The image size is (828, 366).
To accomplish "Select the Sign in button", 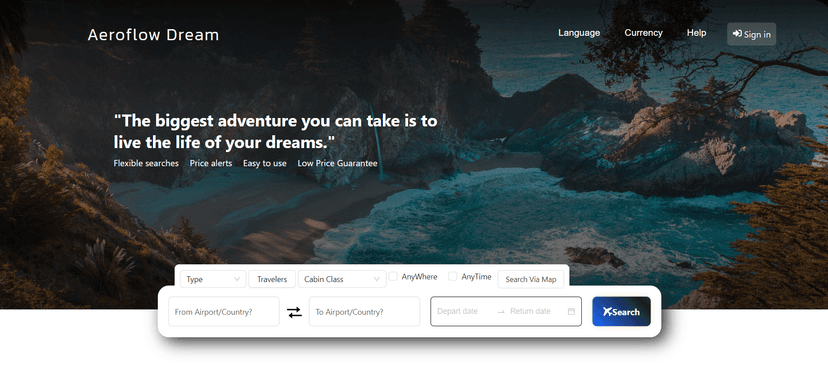I will tap(751, 34).
